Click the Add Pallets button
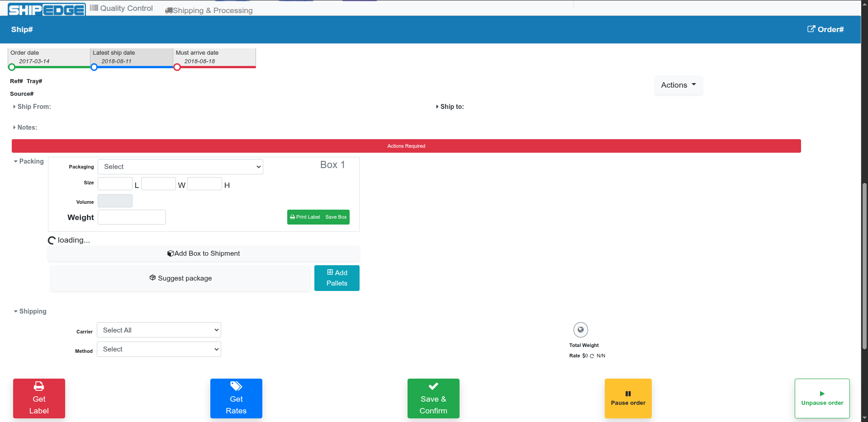Viewport: 868px width, 422px height. pos(337,278)
